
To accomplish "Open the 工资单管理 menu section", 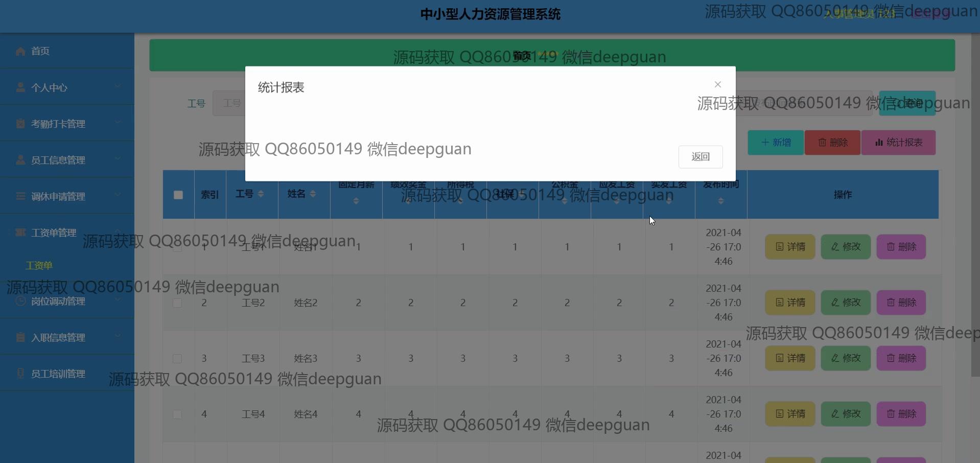I will coord(54,233).
